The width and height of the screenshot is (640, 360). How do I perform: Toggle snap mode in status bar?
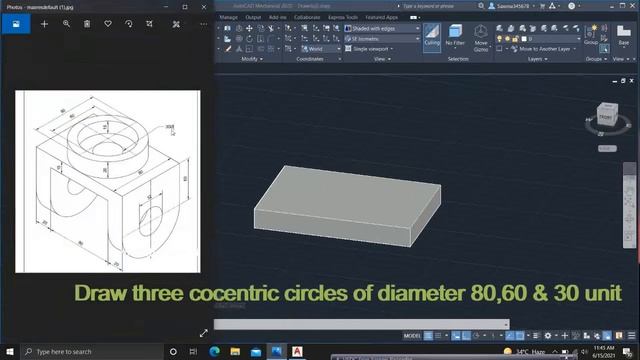tap(438, 336)
